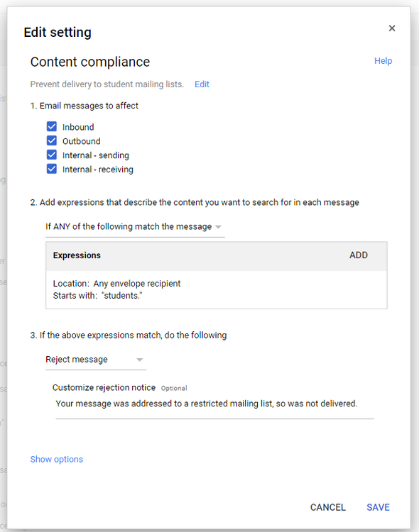This screenshot has height=532, width=419.
Task: Click Edit next to the setting description
Action: pyautogui.click(x=202, y=84)
